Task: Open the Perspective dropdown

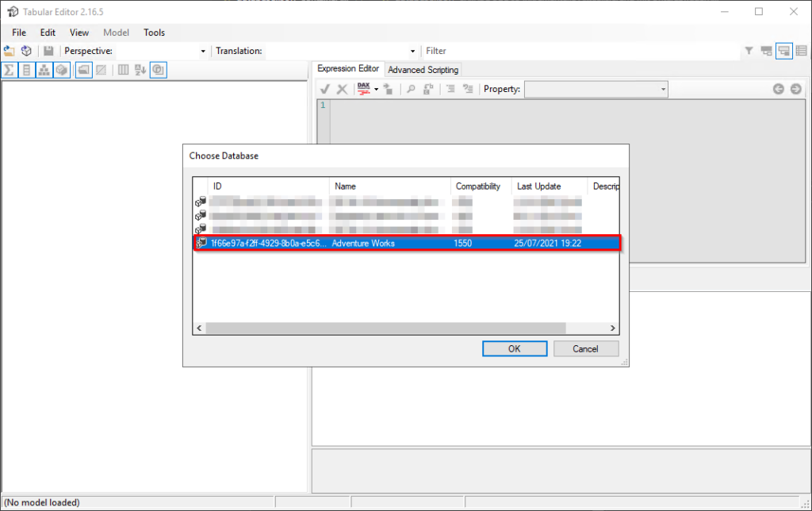Action: [203, 51]
